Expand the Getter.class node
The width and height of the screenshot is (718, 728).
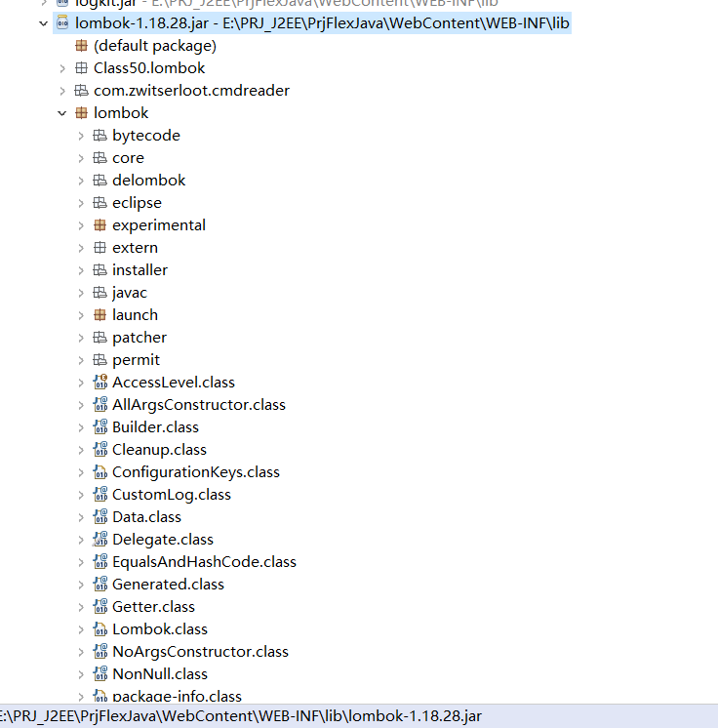[81, 607]
